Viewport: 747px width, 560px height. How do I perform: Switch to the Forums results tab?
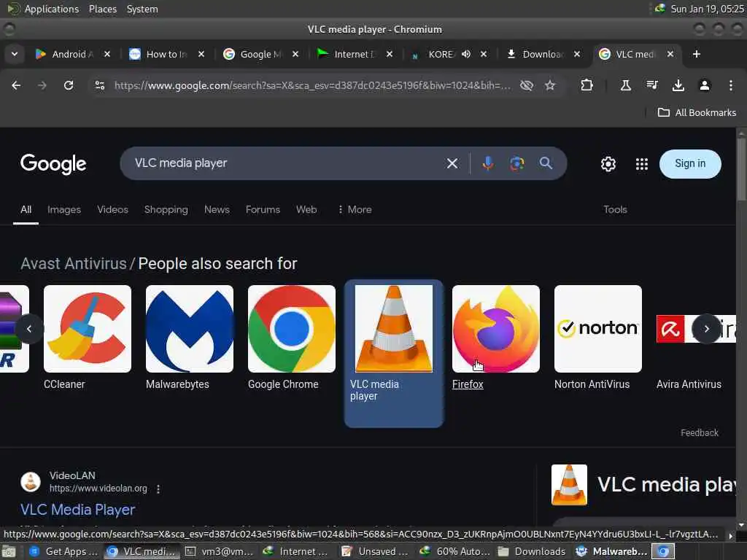[263, 209]
